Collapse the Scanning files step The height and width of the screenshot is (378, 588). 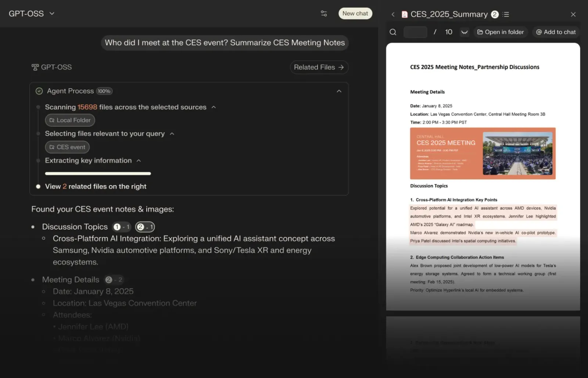(x=214, y=107)
